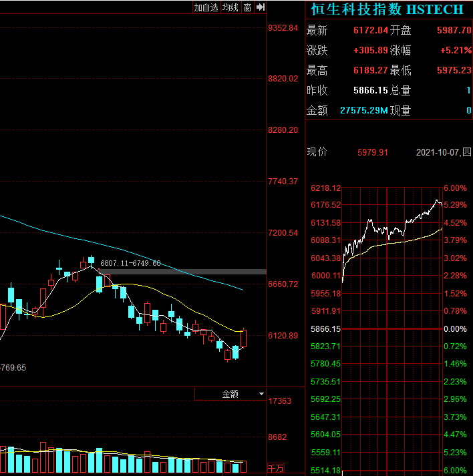Click the 6176.52 intraday axis label
Image resolution: width=473 pixels, height=476 pixels.
[325, 204]
